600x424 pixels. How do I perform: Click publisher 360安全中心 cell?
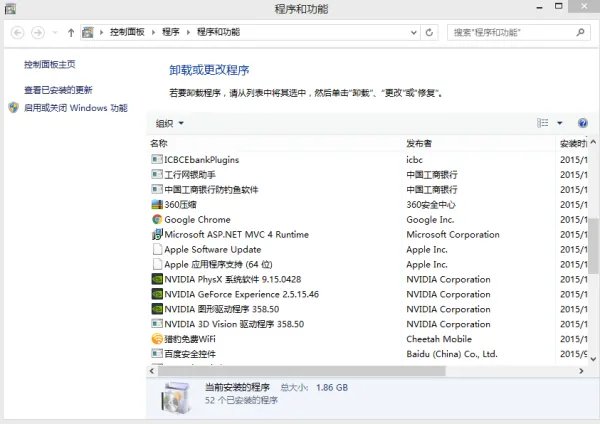tap(431, 205)
